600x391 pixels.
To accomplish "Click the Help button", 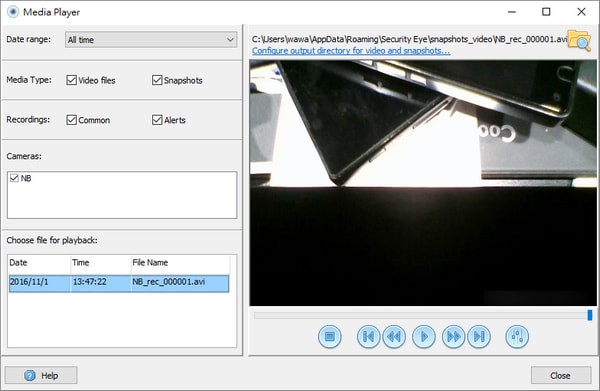I will 41,375.
